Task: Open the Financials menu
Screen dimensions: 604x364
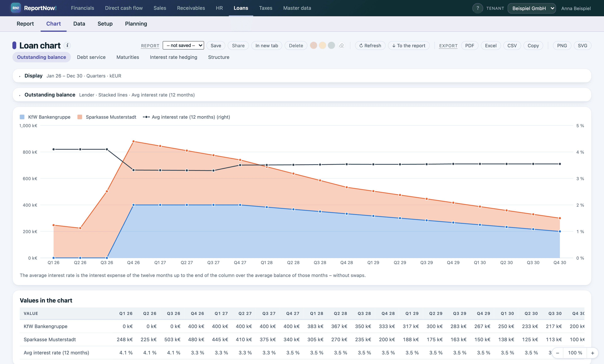Action: tap(82, 8)
